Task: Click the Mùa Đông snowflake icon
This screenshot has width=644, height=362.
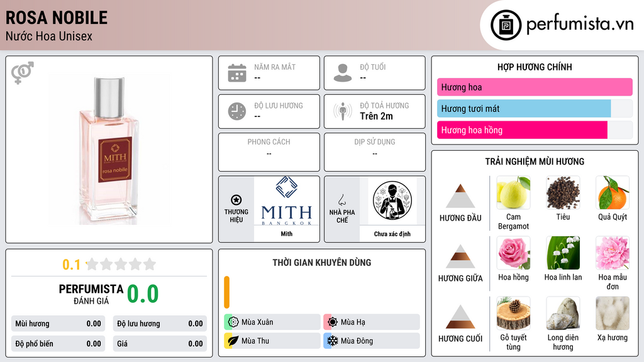Action: click(333, 341)
